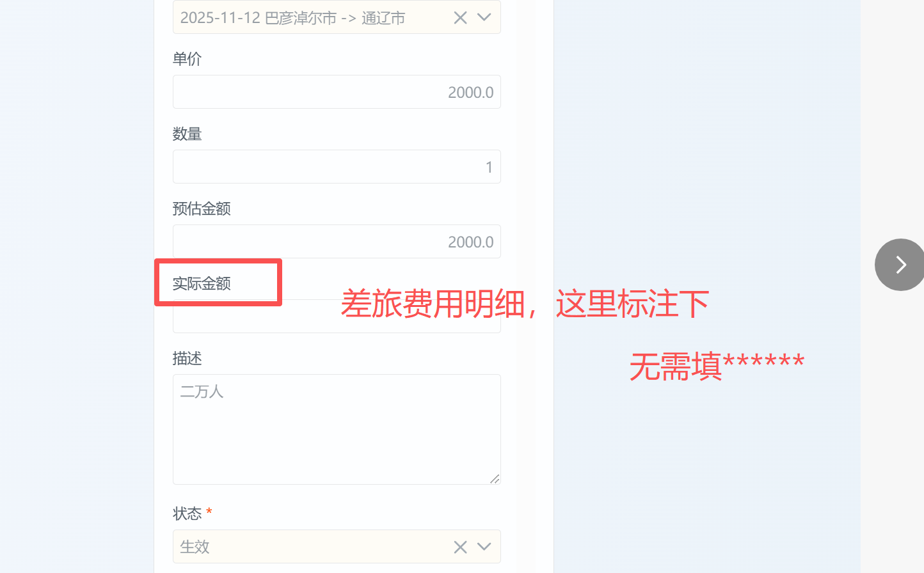Grab the 描述 textarea resize handle

tap(495, 479)
